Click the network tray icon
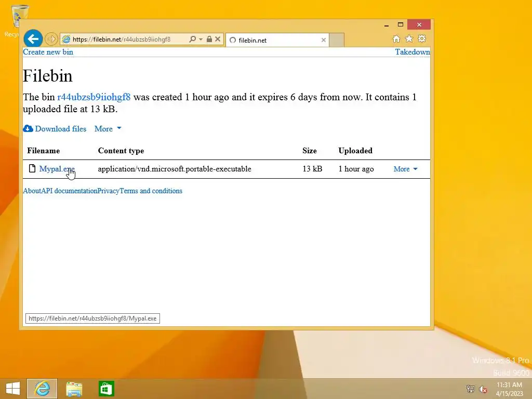The height and width of the screenshot is (399, 532). 471,389
